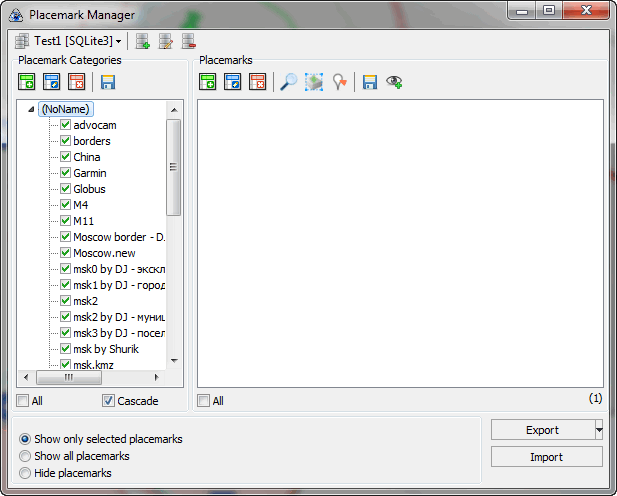Click the delete database icon
Viewport: 617px width, 496px height.
click(188, 41)
